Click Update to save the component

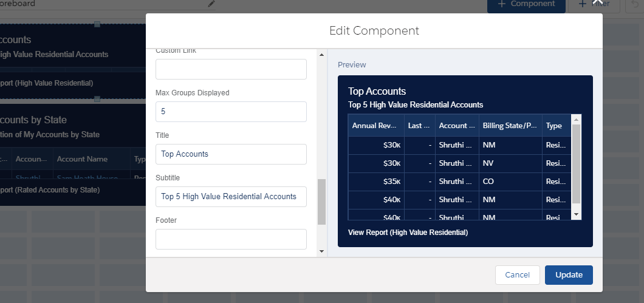point(569,275)
